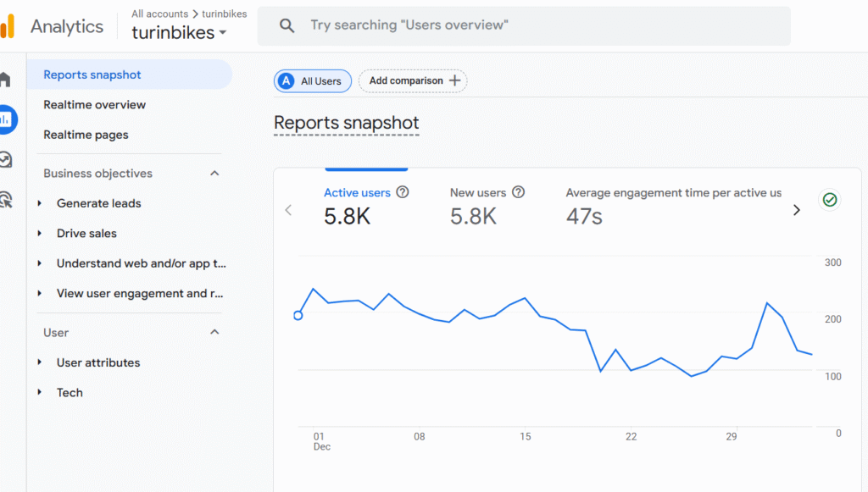Expand the Generate leads tree item
This screenshot has height=492, width=868.
click(x=40, y=203)
